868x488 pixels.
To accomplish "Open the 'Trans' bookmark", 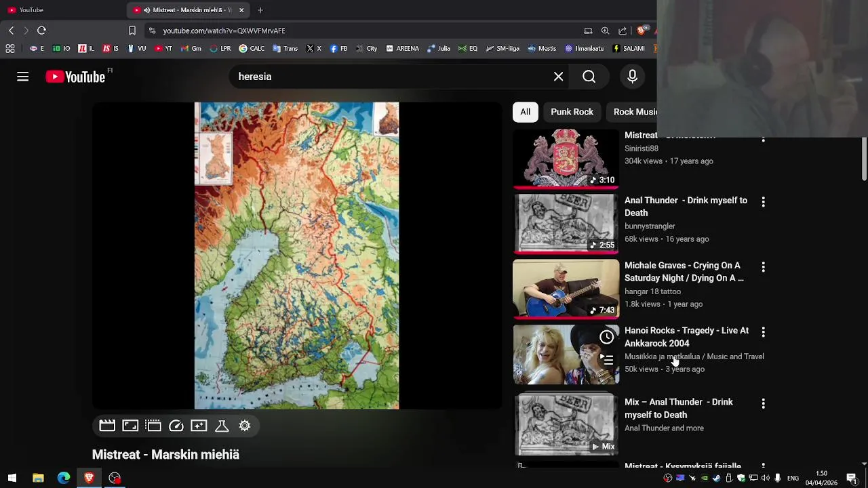I will point(285,49).
